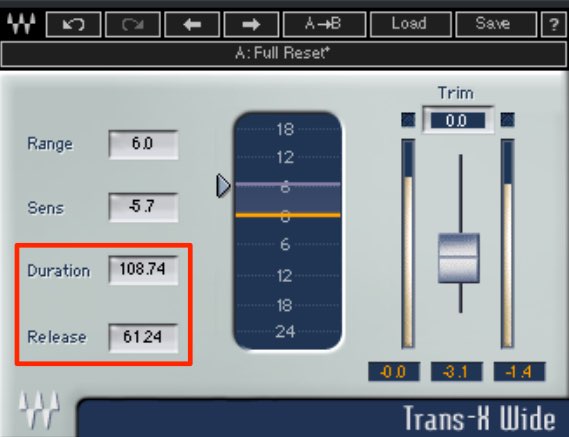Select the Sens value field -5.7
The width and height of the screenshot is (569, 437).
(143, 207)
